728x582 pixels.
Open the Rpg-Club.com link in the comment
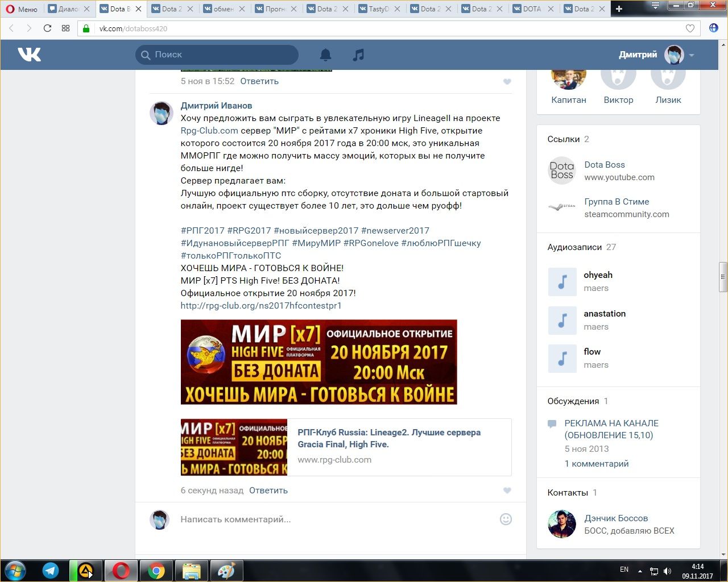(209, 131)
